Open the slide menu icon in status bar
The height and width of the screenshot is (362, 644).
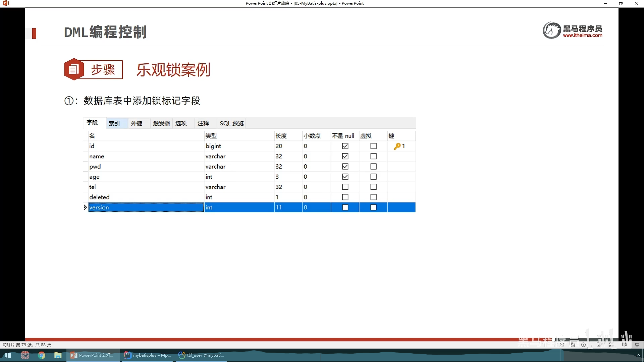tap(573, 345)
